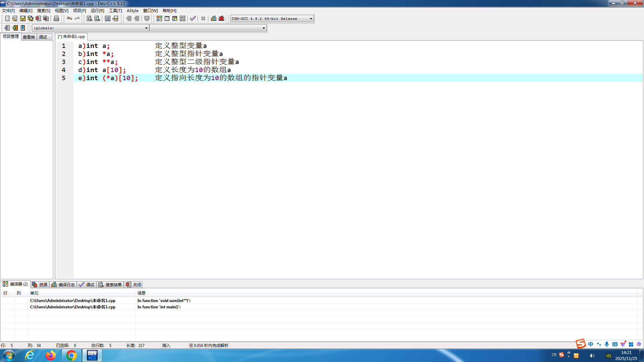Click the Syntax check checkmark icon
The image size is (644, 362).
tap(193, 18)
